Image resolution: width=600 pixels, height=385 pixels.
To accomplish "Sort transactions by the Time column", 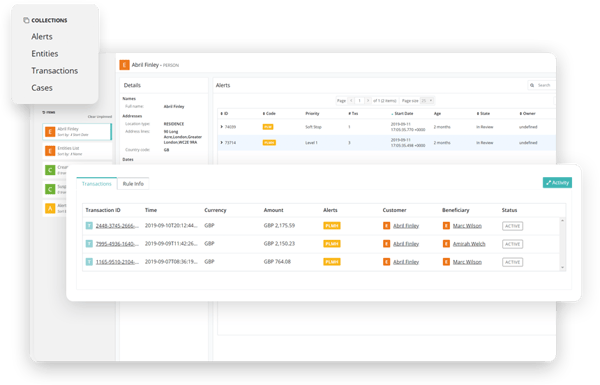I will coord(151,210).
